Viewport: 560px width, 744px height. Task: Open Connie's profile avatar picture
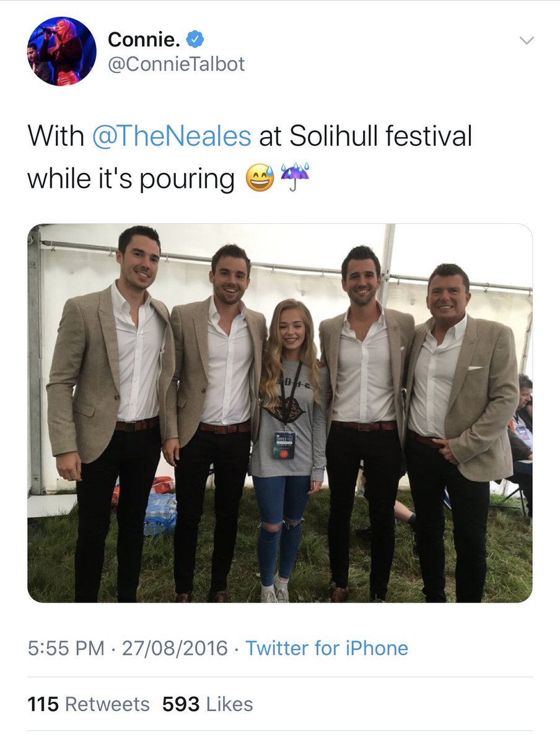[x=61, y=51]
